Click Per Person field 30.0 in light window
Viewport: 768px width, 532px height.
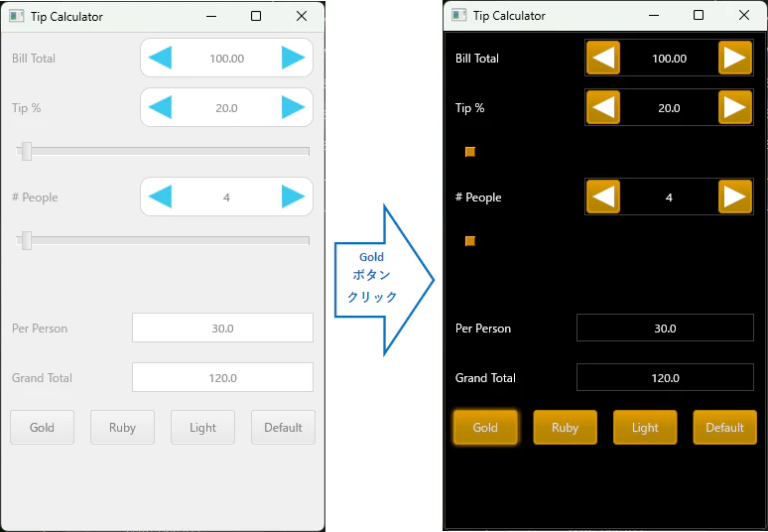(x=223, y=328)
